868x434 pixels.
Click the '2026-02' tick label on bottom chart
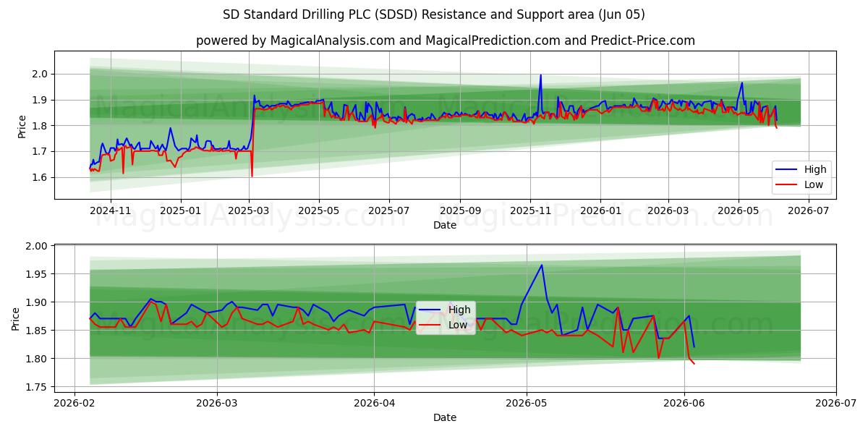[75, 403]
